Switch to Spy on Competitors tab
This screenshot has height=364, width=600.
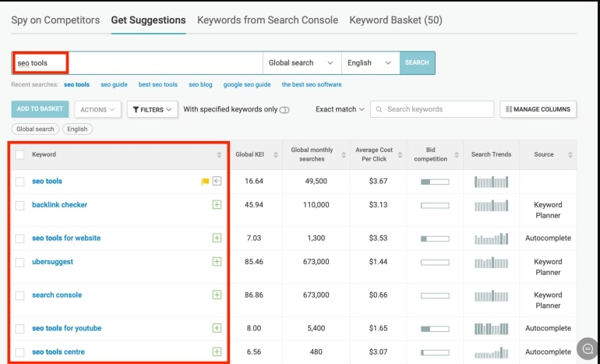(x=55, y=20)
